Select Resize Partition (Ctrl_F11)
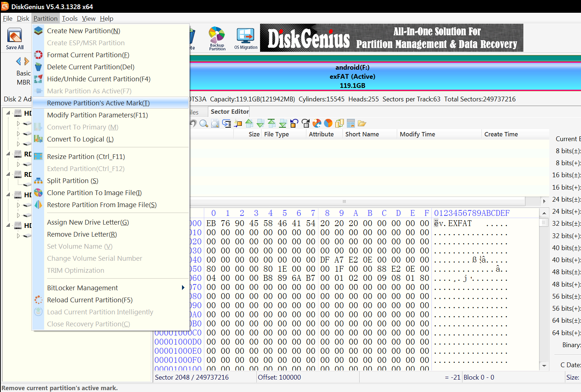Screen dimensions: 581x392 point(111,157)
